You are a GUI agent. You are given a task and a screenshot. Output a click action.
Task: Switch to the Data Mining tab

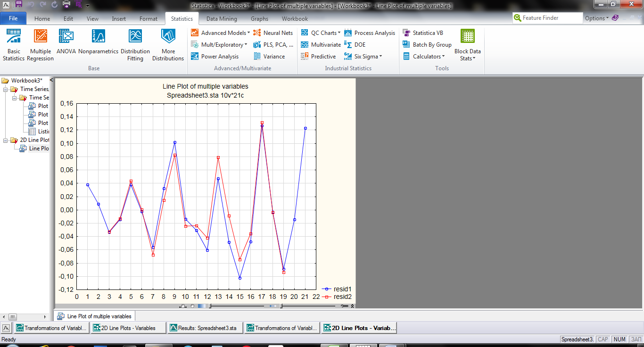tap(222, 19)
